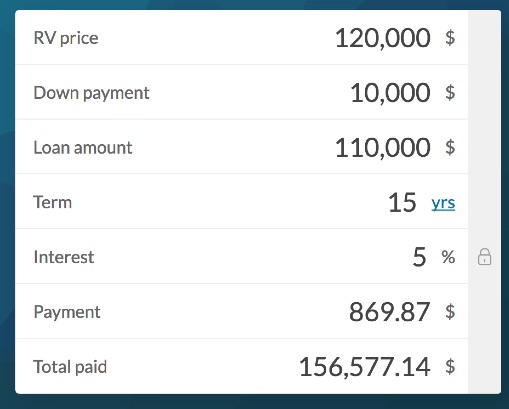
Task: Click the Loan amount label
Action: coord(83,148)
